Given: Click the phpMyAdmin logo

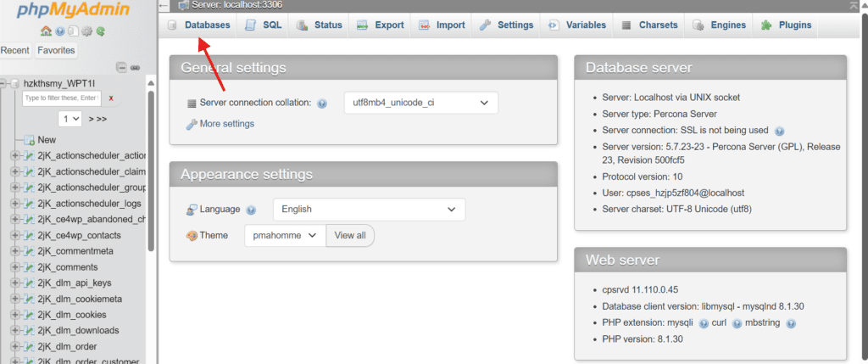Looking at the screenshot, I should coord(73,11).
